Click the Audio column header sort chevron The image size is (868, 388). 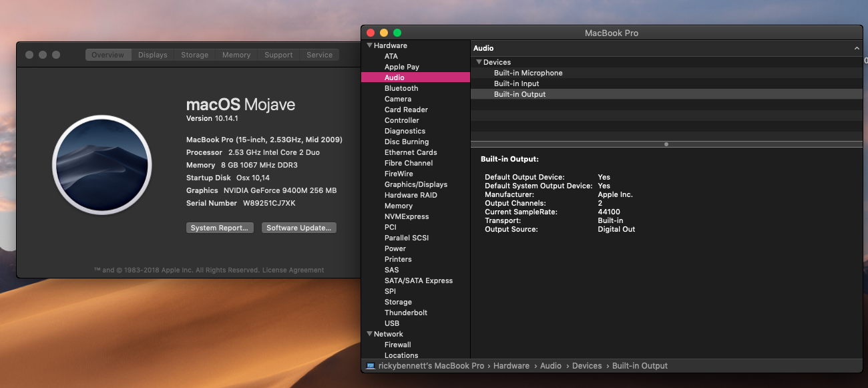[x=857, y=49]
